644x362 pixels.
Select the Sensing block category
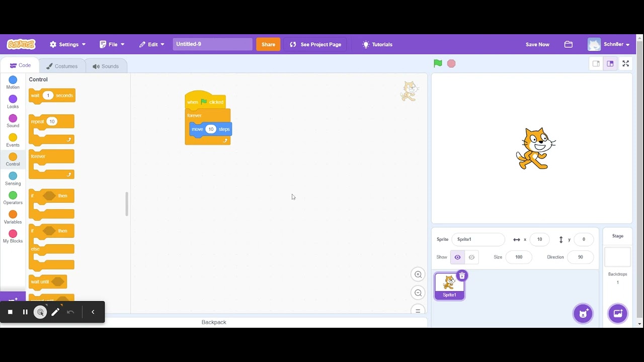[x=13, y=178]
